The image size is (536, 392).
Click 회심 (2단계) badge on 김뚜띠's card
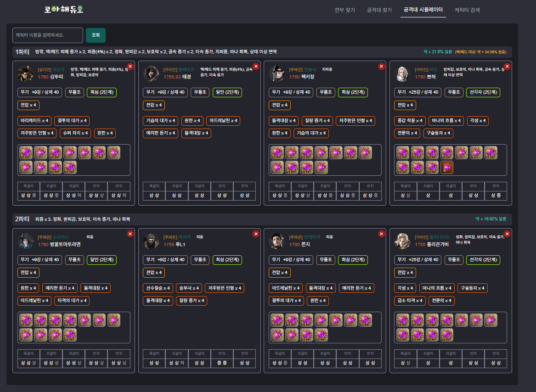[x=102, y=92]
